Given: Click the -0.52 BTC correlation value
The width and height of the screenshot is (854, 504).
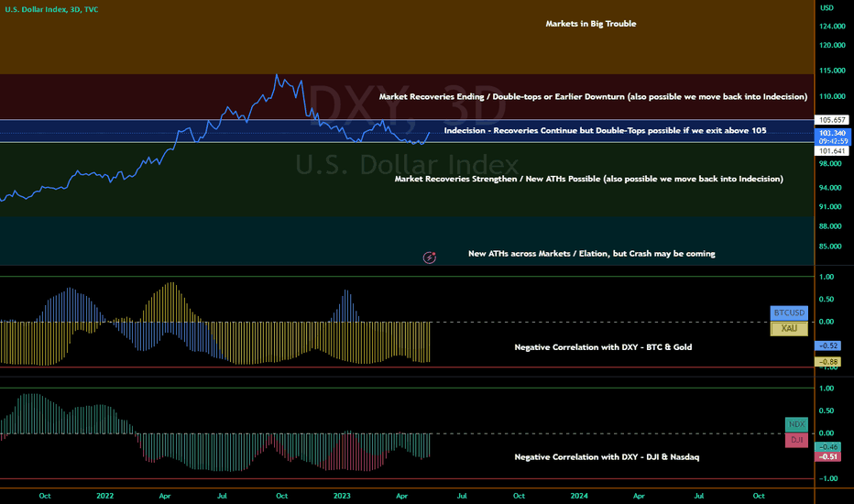Looking at the screenshot, I should [x=827, y=345].
